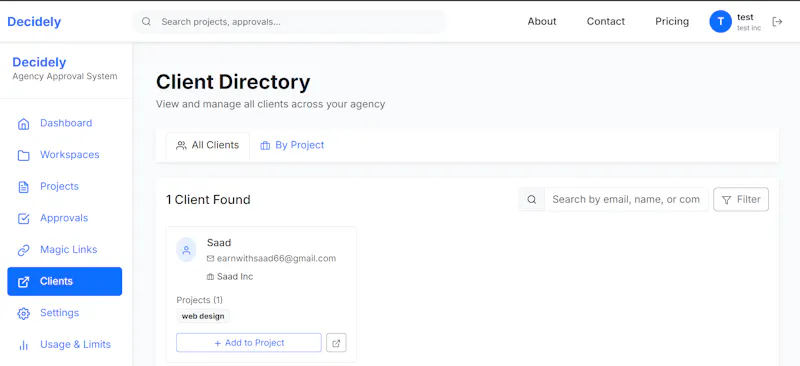The width and height of the screenshot is (800, 366).
Task: Navigate to Approvals in the sidebar
Action: click(x=65, y=218)
